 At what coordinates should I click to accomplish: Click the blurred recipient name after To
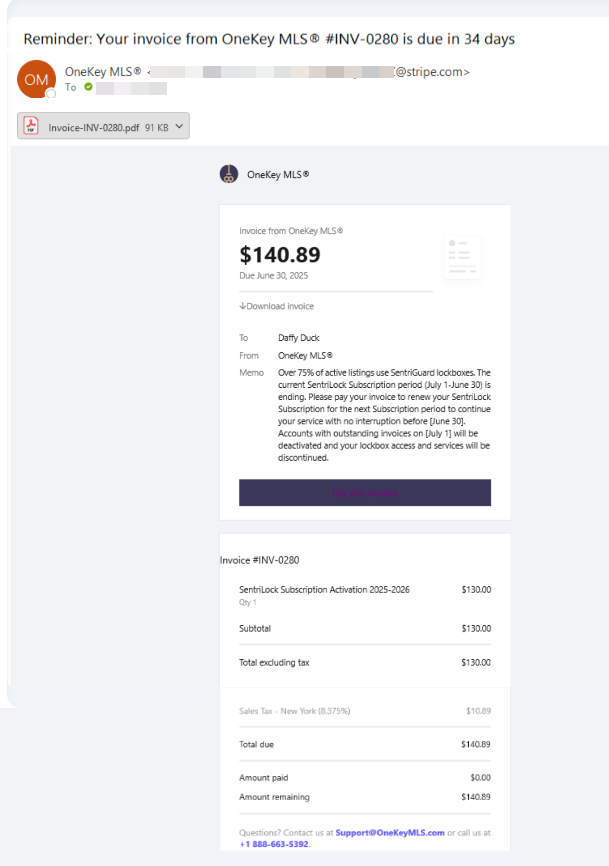(131, 88)
